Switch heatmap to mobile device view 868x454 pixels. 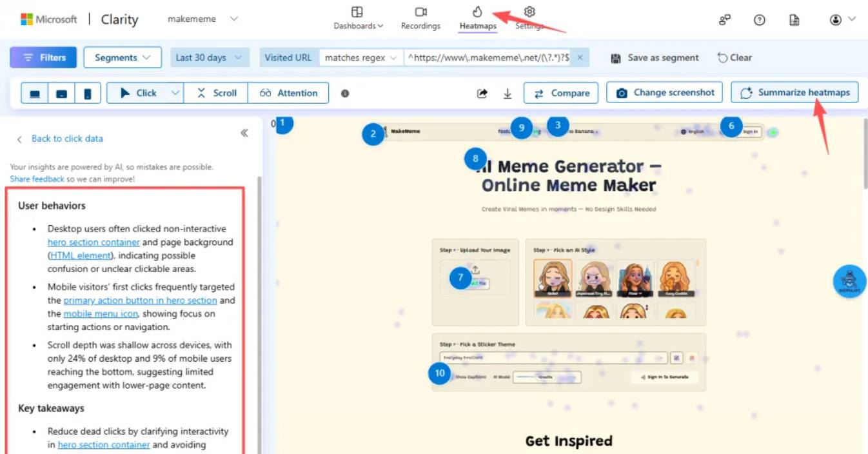(87, 93)
